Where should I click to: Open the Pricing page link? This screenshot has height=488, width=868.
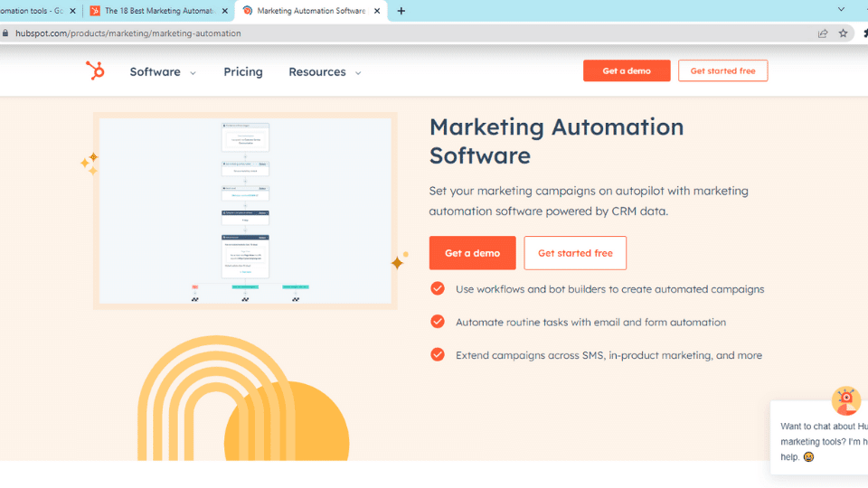[x=243, y=72]
